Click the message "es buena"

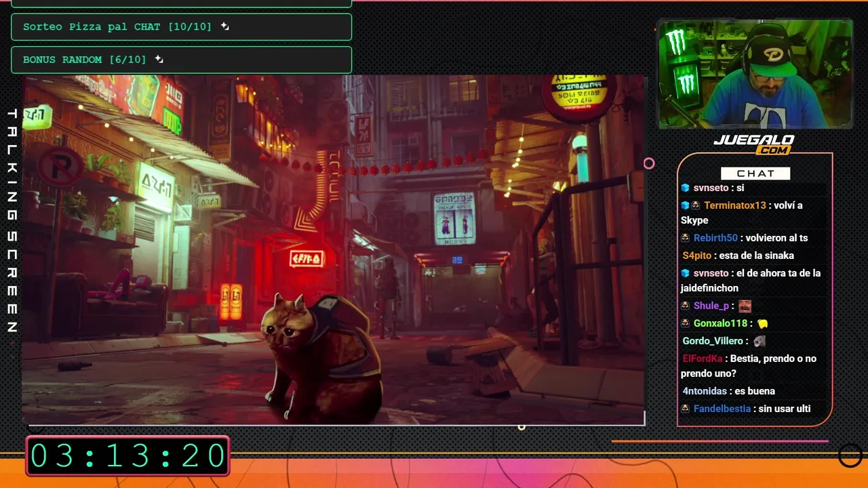pyautogui.click(x=755, y=391)
